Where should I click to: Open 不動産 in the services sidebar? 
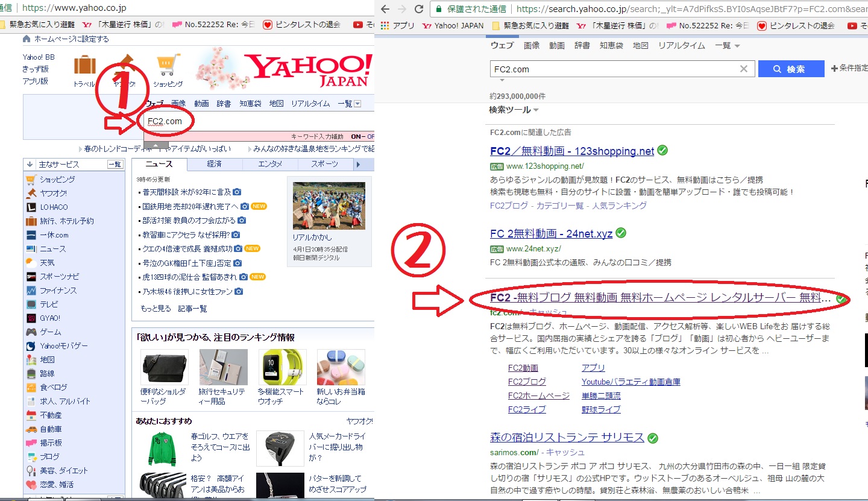click(51, 415)
